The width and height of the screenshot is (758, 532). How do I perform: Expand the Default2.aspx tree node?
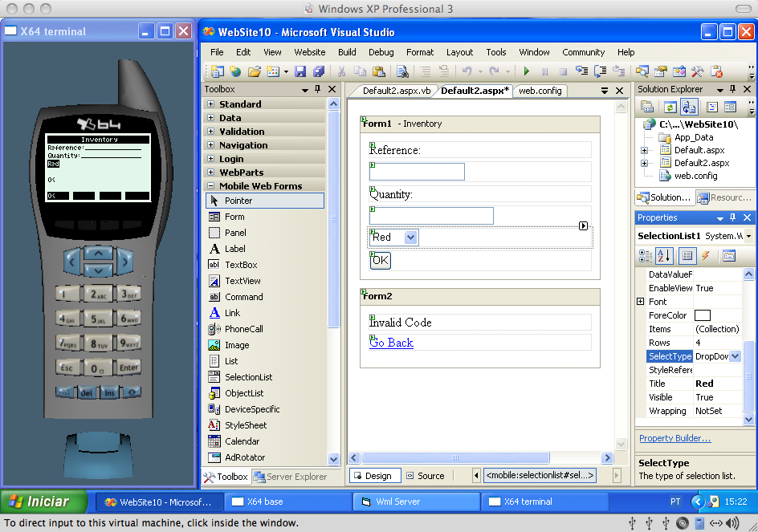644,164
